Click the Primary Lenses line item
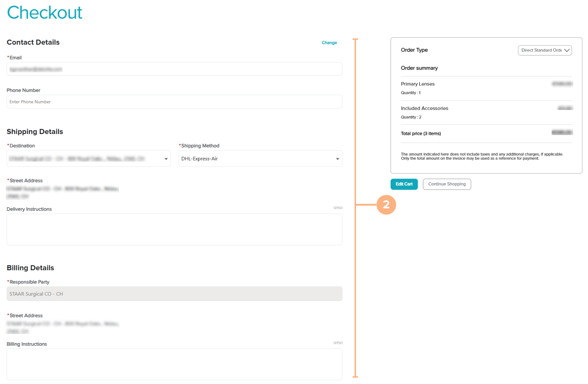The image size is (588, 384). point(418,84)
